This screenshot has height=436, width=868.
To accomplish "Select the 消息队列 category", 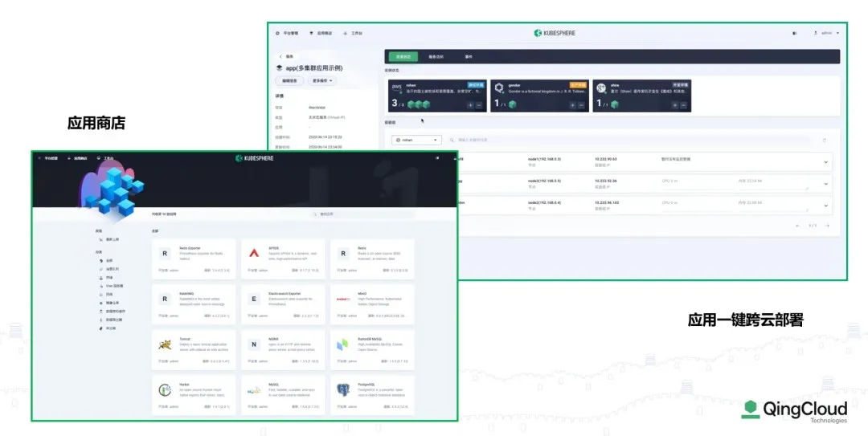I will (x=109, y=269).
